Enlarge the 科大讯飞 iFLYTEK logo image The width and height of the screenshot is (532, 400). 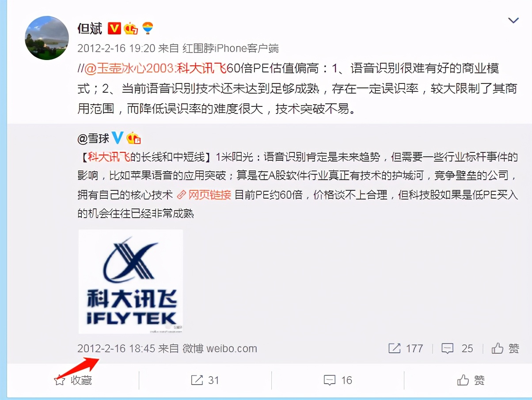[x=130, y=281]
